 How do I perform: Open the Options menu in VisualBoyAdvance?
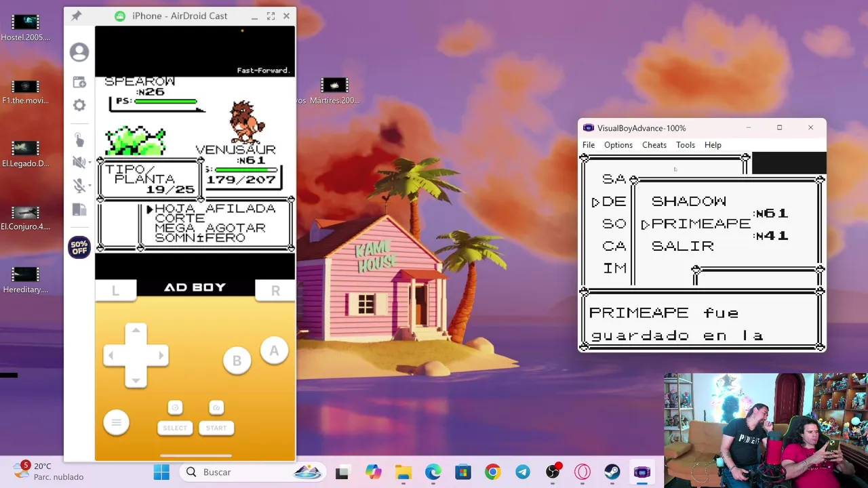coord(618,145)
